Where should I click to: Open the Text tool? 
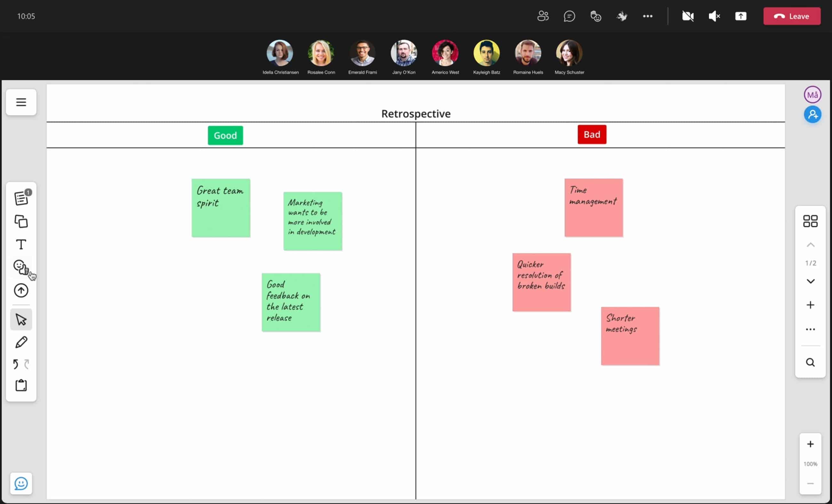21,244
